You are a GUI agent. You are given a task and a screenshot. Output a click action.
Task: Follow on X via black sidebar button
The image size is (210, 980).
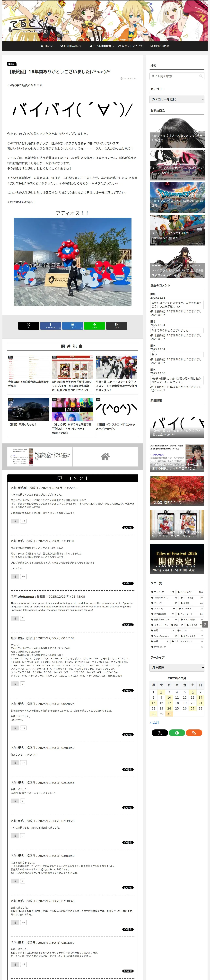click(x=160, y=732)
